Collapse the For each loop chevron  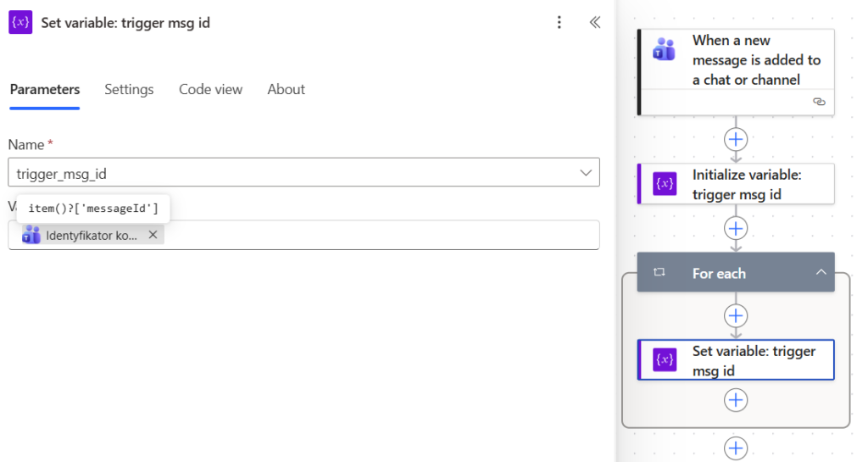(821, 272)
